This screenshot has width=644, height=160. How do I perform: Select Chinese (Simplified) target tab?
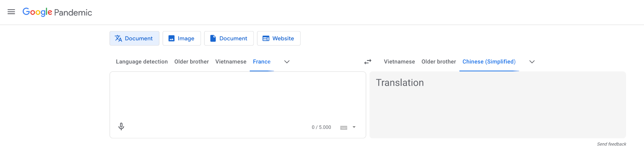tap(489, 62)
